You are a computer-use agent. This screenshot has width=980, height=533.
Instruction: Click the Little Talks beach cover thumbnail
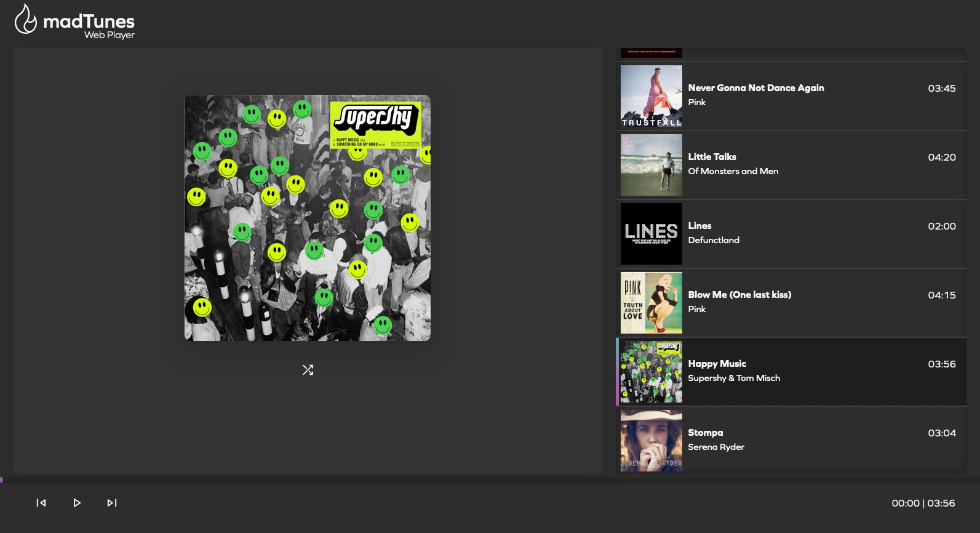pos(651,165)
